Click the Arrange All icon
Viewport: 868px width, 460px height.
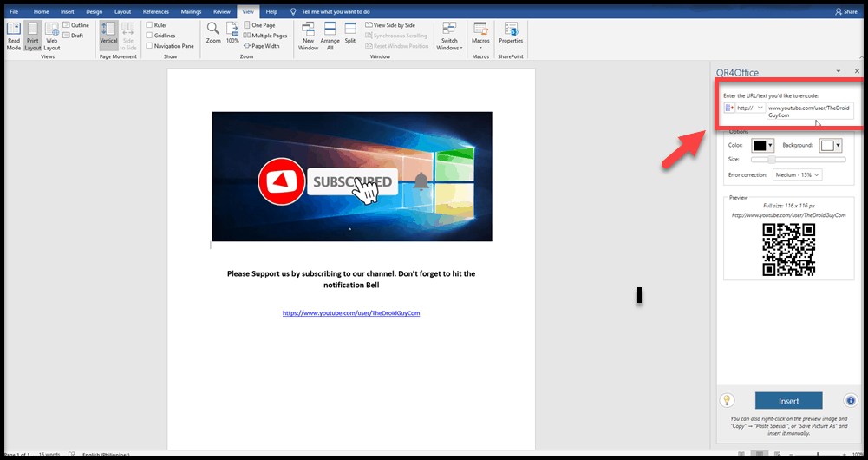pos(330,35)
